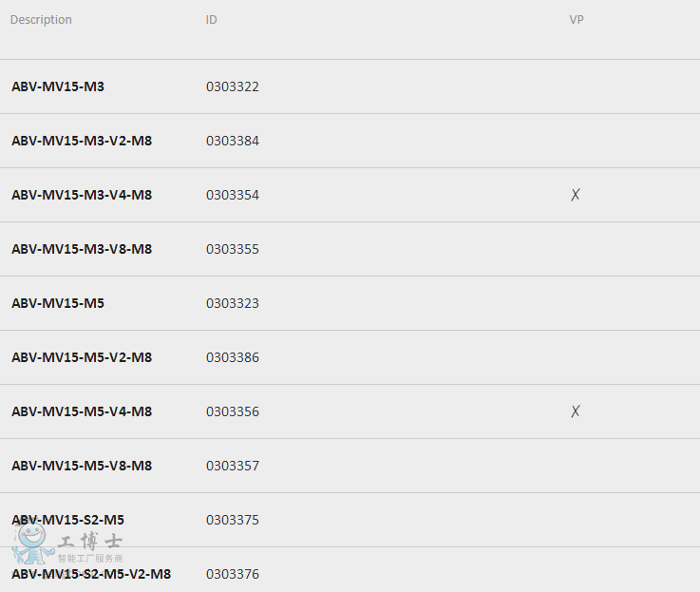
Task: Open the ABV-MV15-S2-M5-V2-M8 product
Action: coord(91,574)
